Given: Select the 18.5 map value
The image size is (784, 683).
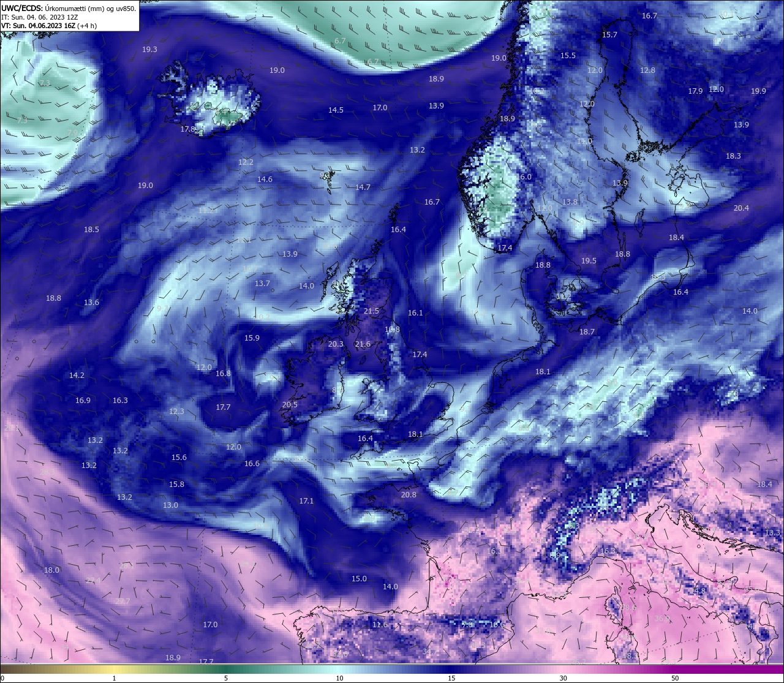Looking at the screenshot, I should coord(91,230).
